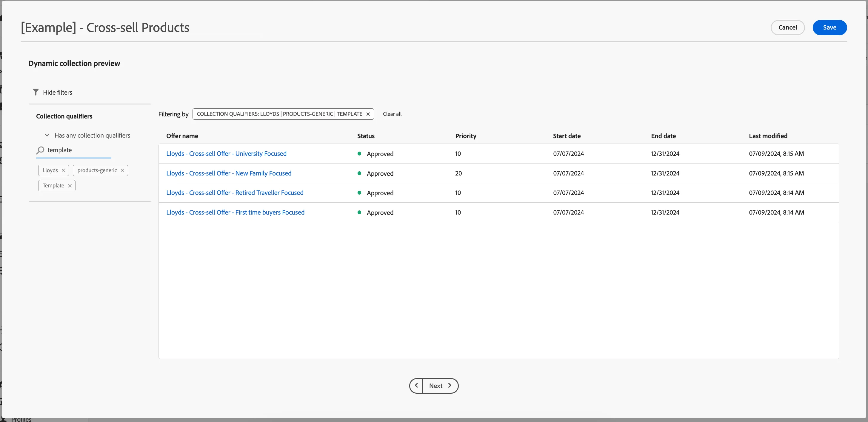Edit the collection name field
Image resolution: width=868 pixels, height=422 pixels.
[x=140, y=28]
